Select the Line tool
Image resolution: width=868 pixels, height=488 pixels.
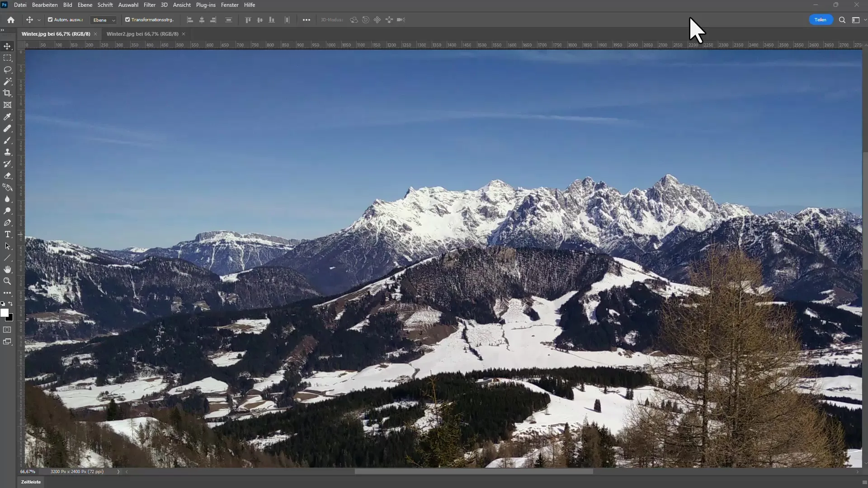[x=7, y=258]
